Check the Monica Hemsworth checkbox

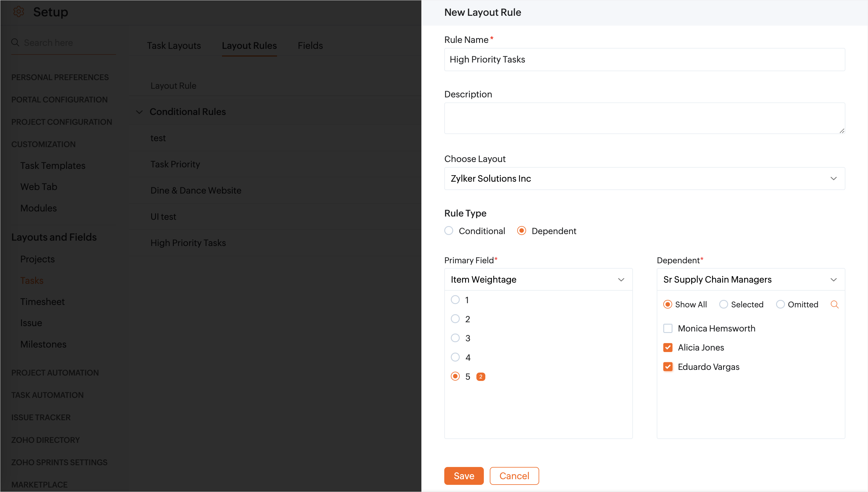(667, 328)
